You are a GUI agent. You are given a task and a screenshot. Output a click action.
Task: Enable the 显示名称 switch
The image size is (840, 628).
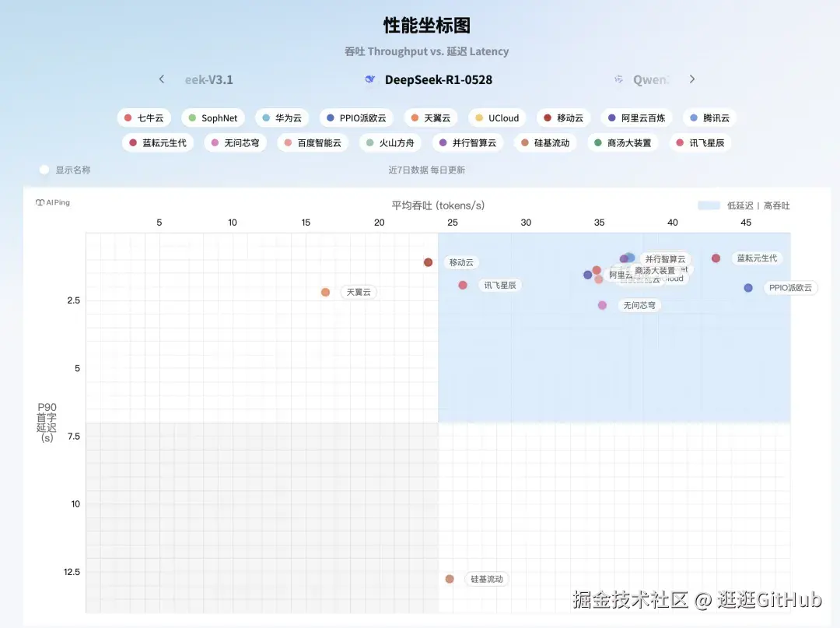coord(44,170)
